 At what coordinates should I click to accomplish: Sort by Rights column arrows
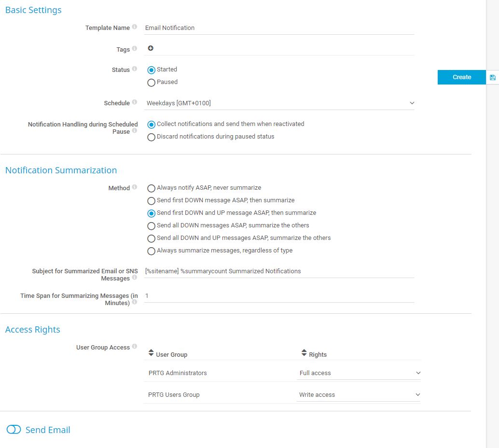click(304, 353)
